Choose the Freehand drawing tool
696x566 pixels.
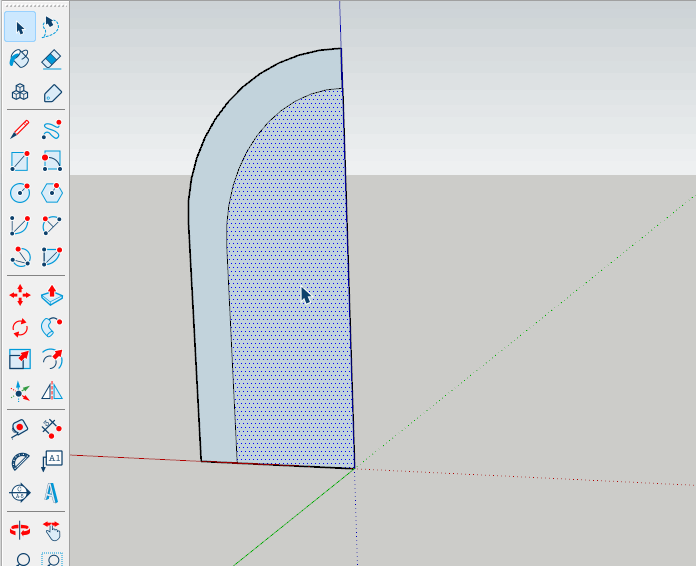(x=51, y=130)
